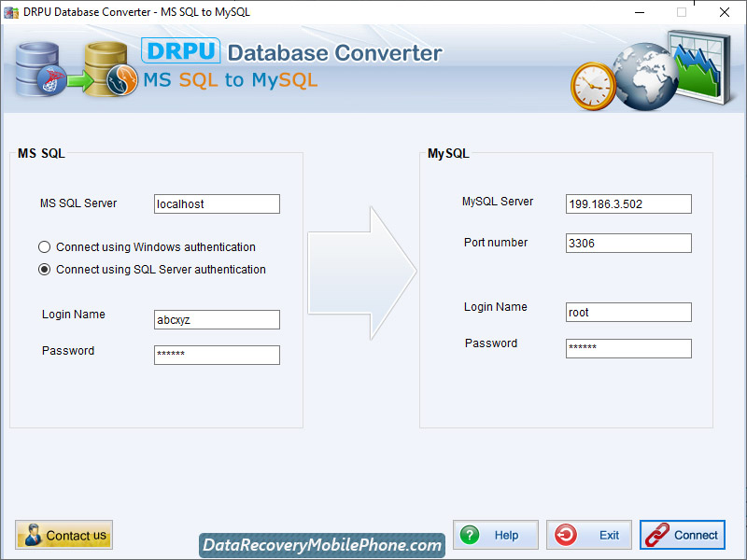Click the MS SQL Login Name field showing abcxyz
Image resolution: width=747 pixels, height=560 pixels.
pos(217,319)
